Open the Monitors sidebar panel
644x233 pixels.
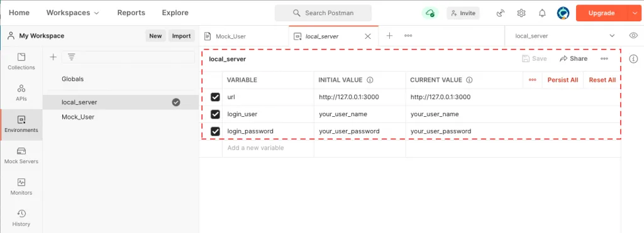[x=21, y=187]
